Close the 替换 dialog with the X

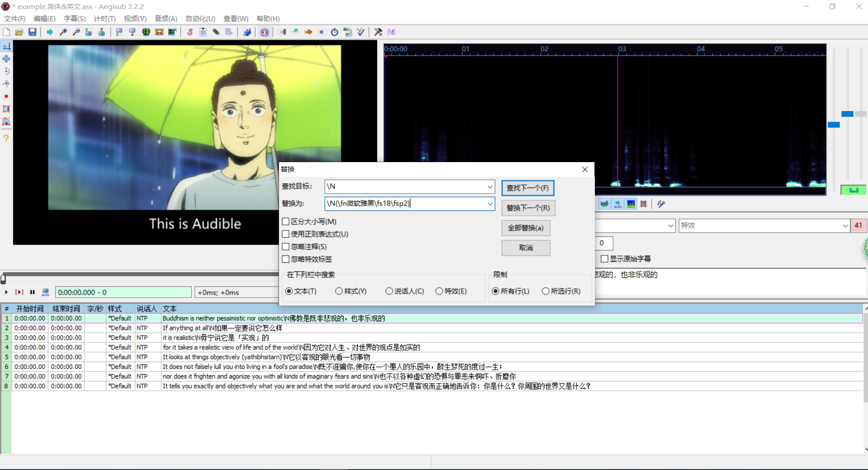coord(585,169)
